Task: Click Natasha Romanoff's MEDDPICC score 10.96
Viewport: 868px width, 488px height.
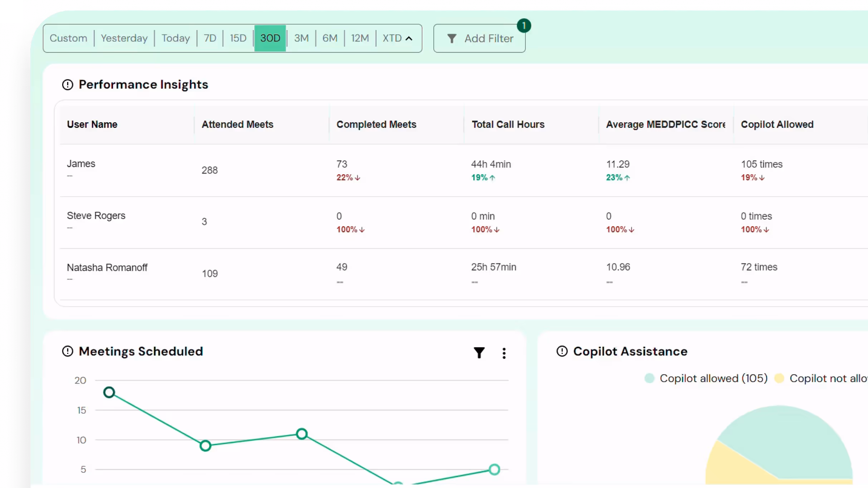Action: click(618, 267)
